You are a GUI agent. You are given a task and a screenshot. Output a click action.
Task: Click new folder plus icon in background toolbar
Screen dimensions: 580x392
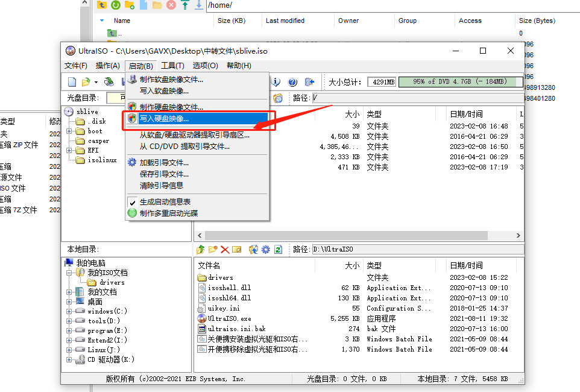point(130,5)
